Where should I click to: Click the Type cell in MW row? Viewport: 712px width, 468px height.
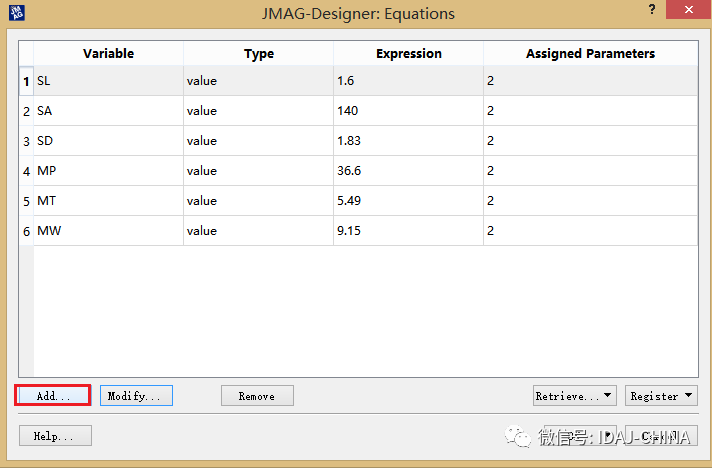click(x=258, y=231)
